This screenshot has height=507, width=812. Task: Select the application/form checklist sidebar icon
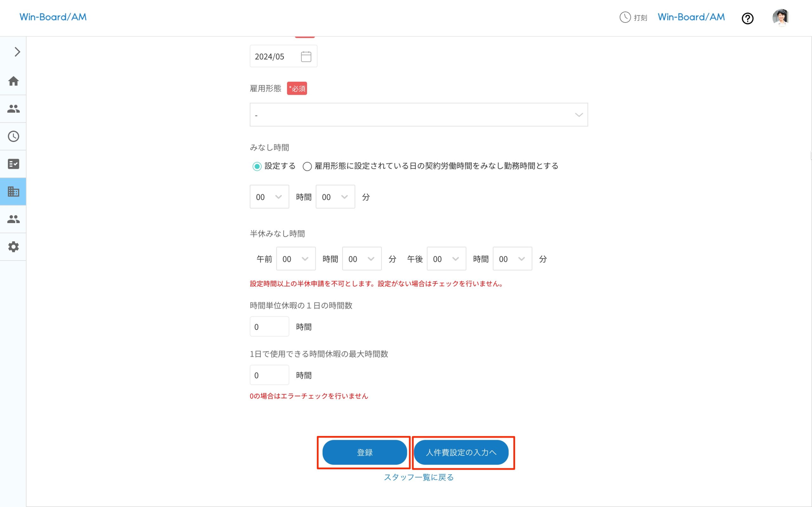click(x=13, y=164)
